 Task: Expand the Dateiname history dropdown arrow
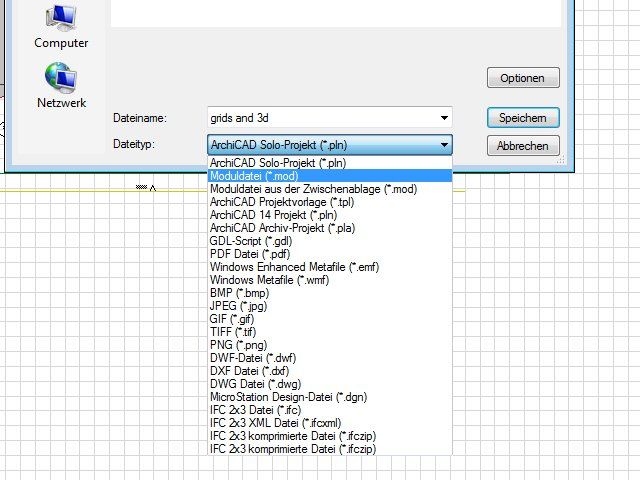(444, 118)
